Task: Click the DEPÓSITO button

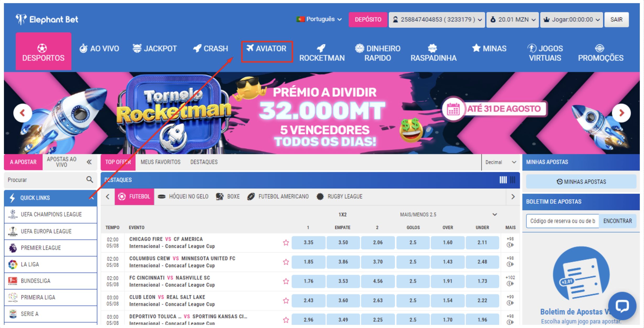Action: pos(368,19)
